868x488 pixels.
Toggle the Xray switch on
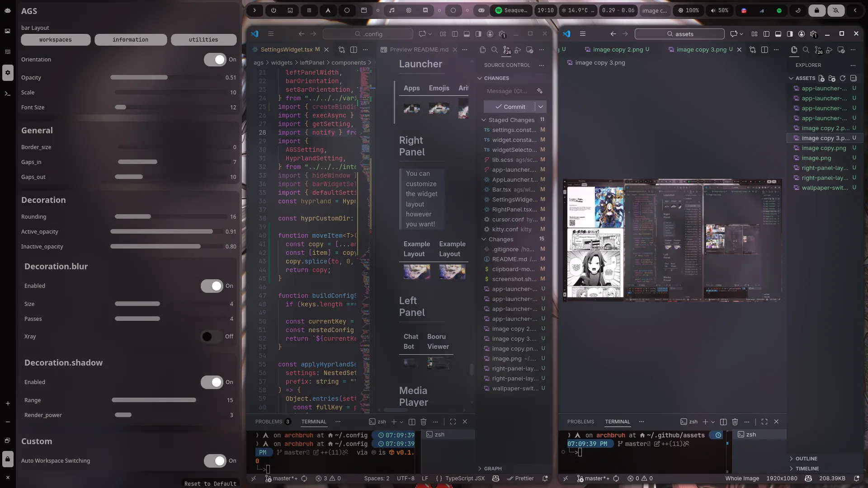click(212, 337)
